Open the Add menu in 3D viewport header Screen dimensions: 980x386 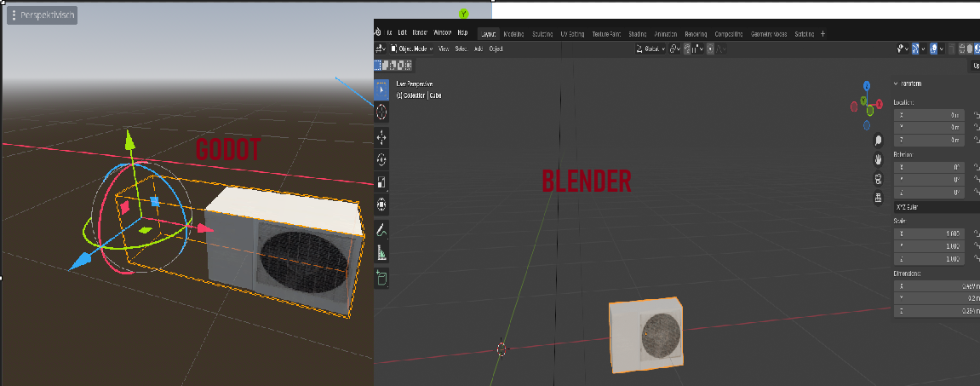479,49
